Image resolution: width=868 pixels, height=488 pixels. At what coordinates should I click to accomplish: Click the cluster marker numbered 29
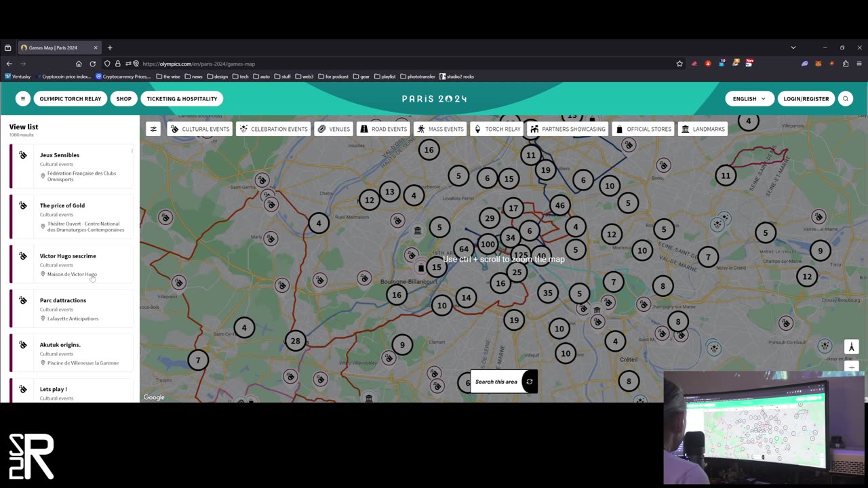coord(490,218)
